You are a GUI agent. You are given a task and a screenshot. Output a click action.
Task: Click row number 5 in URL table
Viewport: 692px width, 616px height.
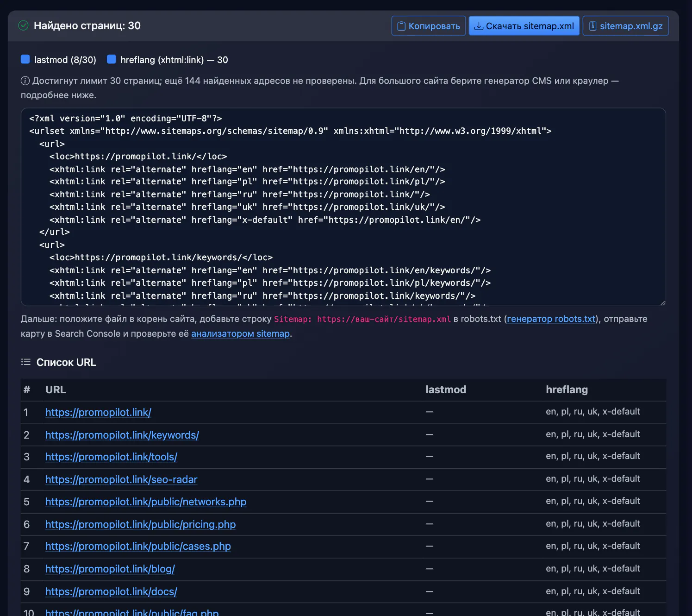26,502
